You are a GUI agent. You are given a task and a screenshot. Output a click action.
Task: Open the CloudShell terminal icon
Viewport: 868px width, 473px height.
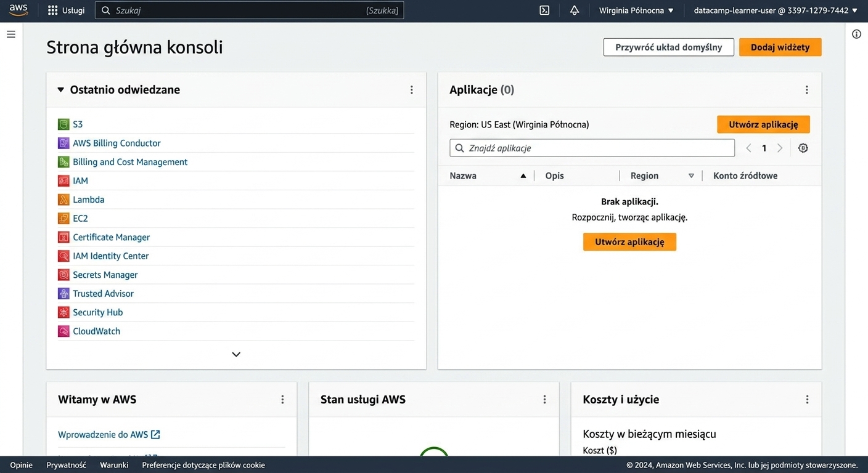point(544,10)
